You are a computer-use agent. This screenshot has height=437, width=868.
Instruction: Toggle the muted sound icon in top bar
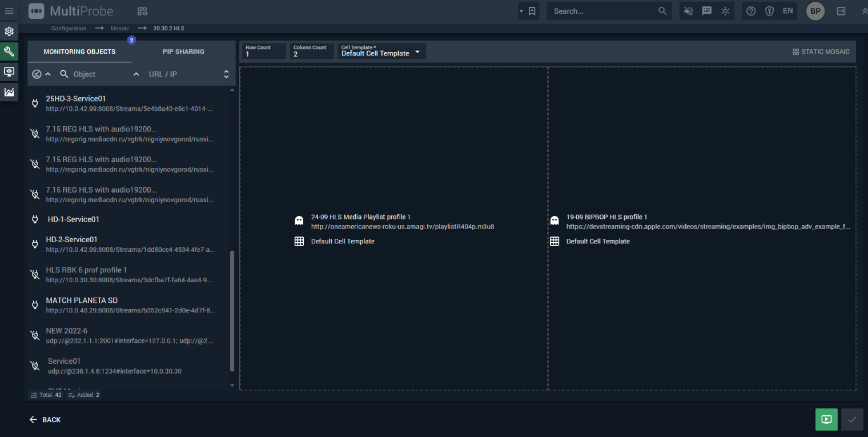pyautogui.click(x=689, y=11)
